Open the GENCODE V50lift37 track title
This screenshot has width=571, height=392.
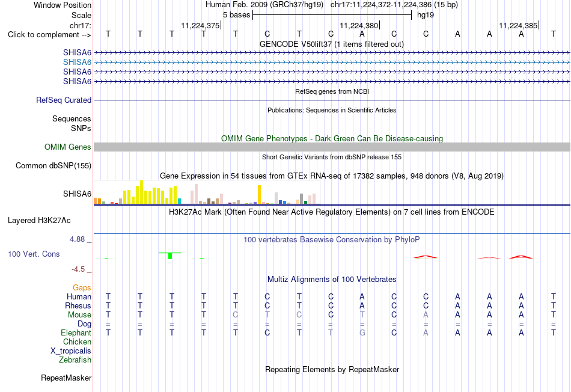point(331,44)
